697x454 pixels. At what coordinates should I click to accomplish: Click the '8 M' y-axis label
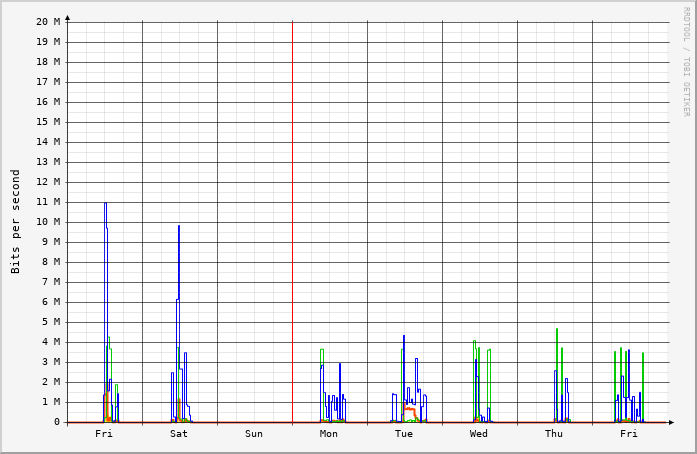pos(51,262)
